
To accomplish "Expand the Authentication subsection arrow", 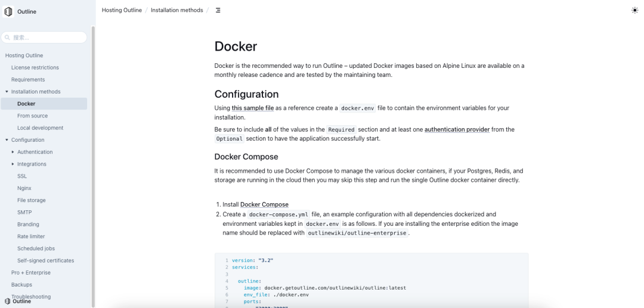I will (13, 152).
